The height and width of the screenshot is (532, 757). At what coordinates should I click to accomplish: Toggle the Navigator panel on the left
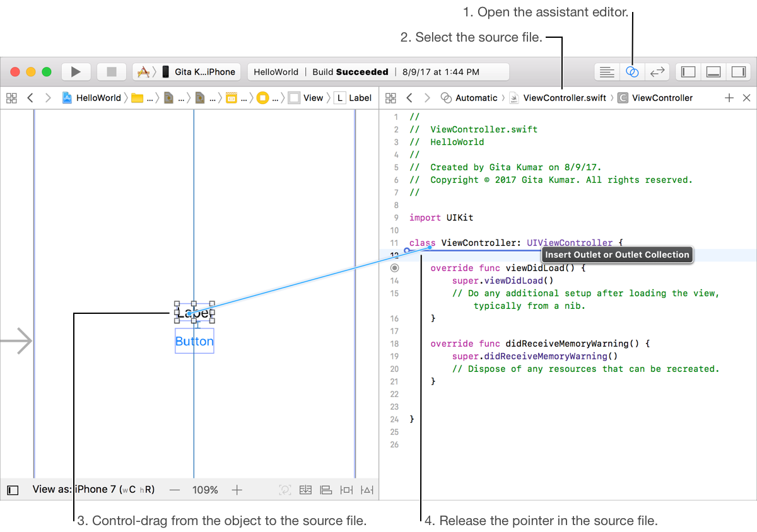(x=688, y=72)
